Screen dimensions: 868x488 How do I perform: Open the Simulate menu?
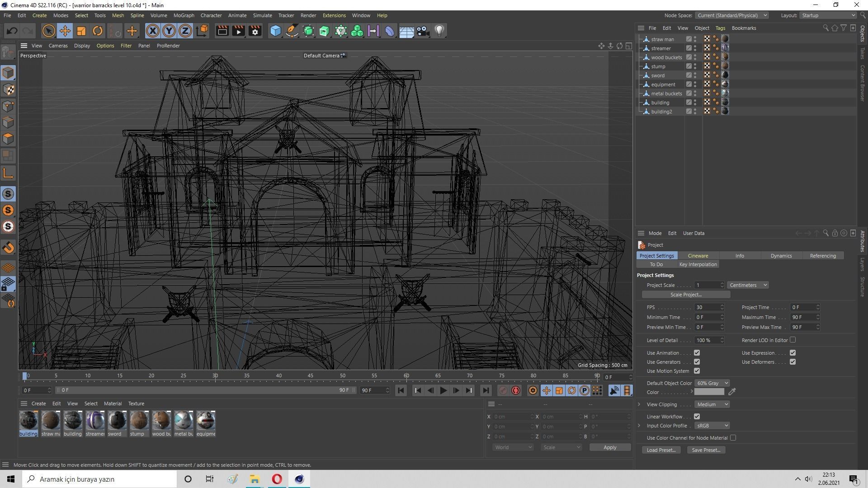pos(262,15)
